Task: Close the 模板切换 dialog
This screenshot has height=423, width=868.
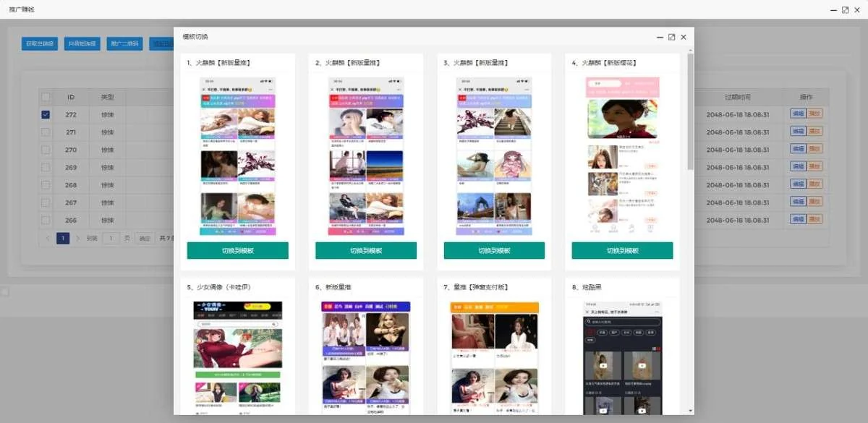Action: [683, 37]
